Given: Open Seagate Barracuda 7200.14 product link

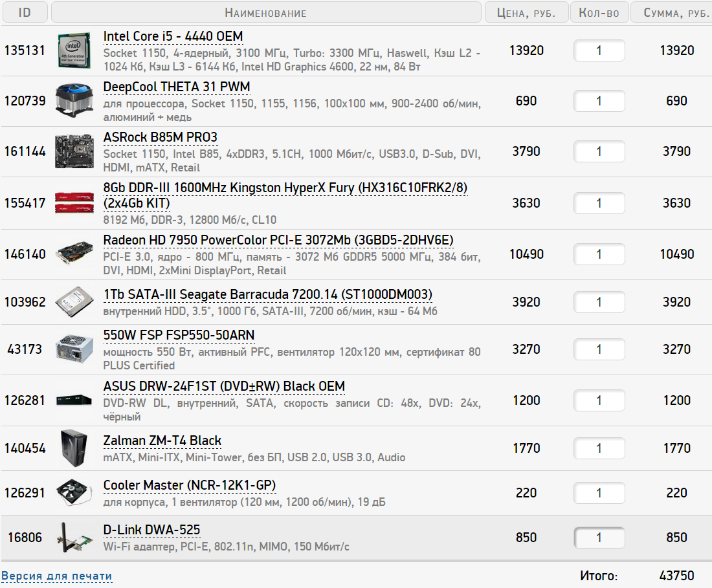Looking at the screenshot, I should [x=268, y=294].
